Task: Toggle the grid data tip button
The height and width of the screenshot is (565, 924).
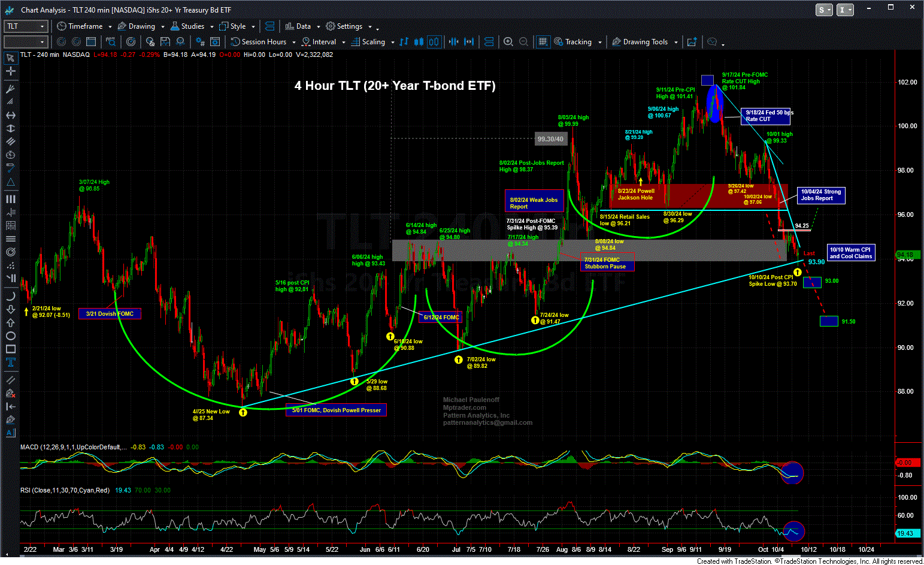Action: [543, 41]
